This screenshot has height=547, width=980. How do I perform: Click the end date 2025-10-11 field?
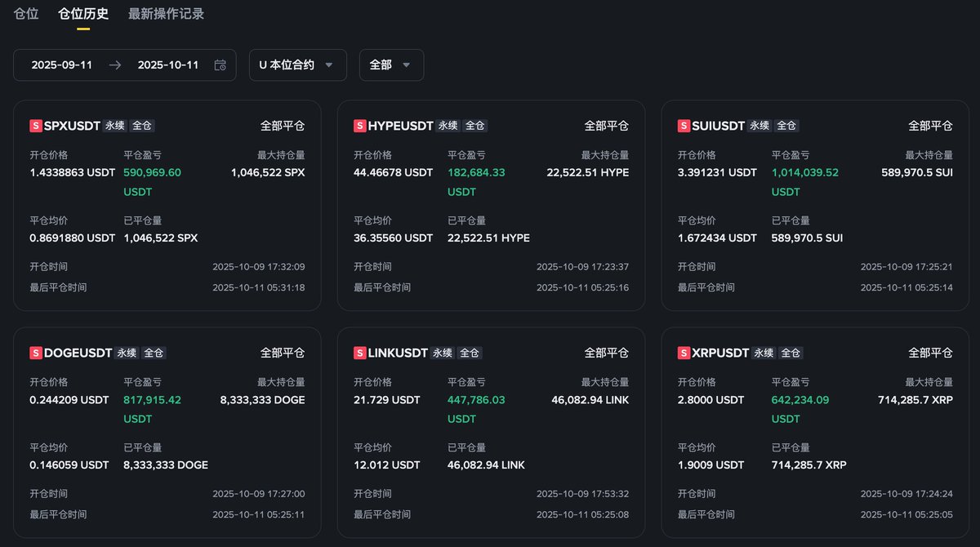pyautogui.click(x=168, y=65)
